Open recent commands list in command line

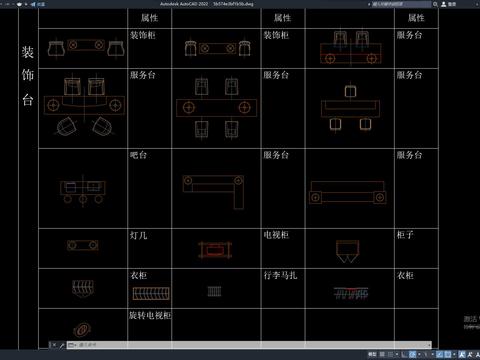(x=72, y=345)
